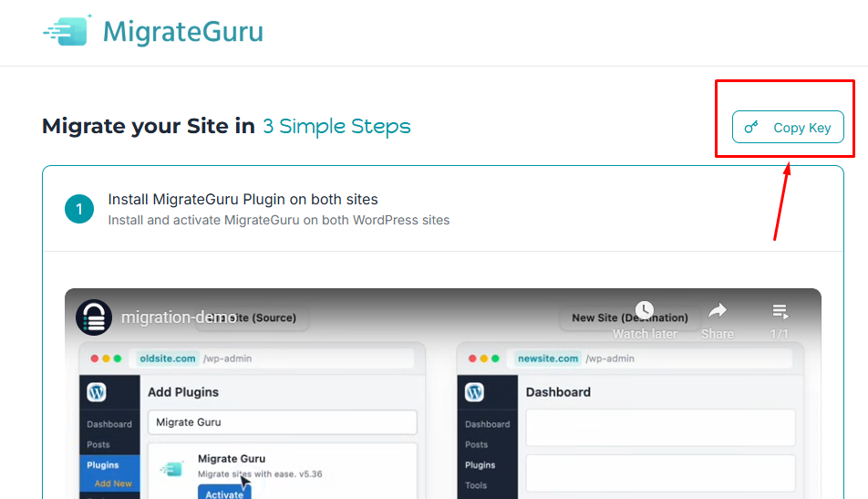Select Plugins in the newsite sidebar

click(480, 465)
